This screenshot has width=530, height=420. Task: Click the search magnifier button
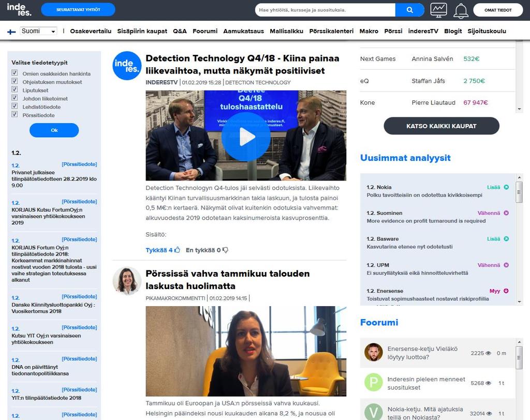tap(410, 10)
